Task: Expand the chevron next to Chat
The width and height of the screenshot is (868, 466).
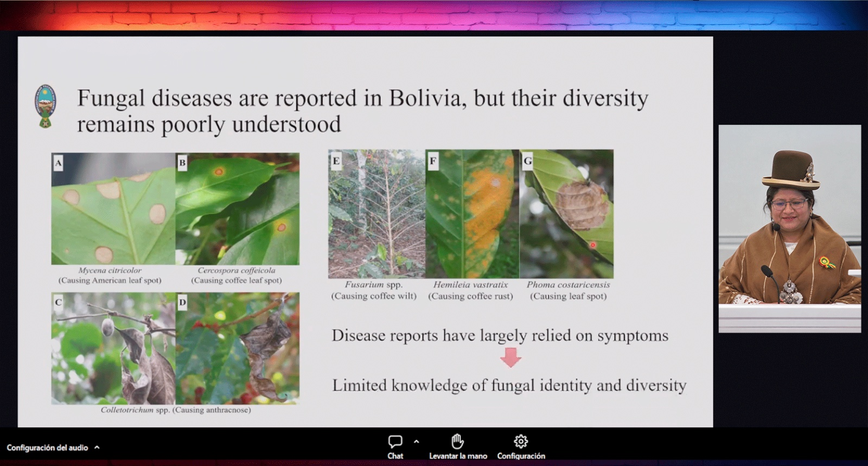Action: 416,442
